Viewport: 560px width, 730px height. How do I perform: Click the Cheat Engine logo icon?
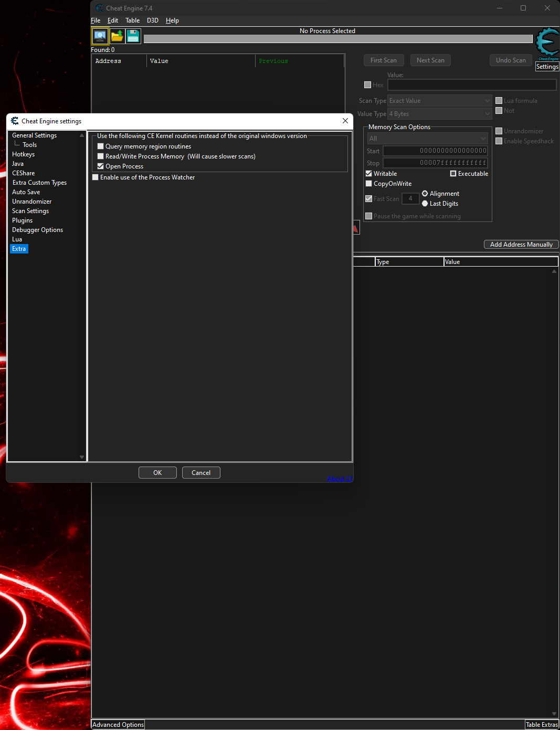coord(547,44)
